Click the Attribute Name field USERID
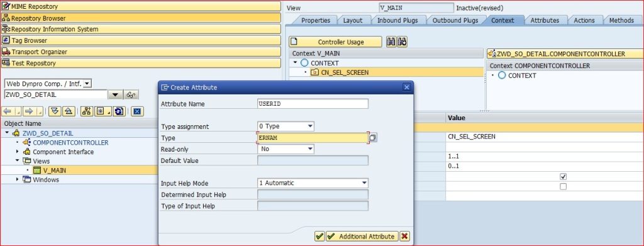Image resolution: width=644 pixels, height=246 pixels. click(x=313, y=104)
